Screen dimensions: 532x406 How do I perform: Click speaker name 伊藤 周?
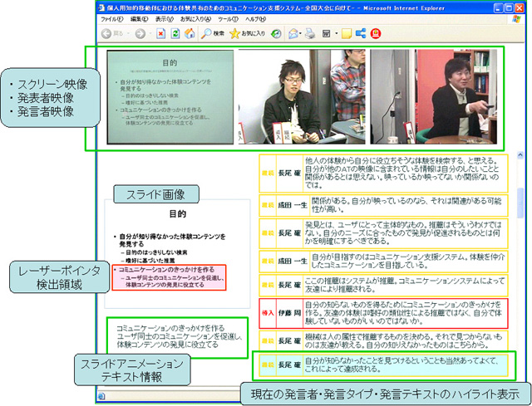289,313
